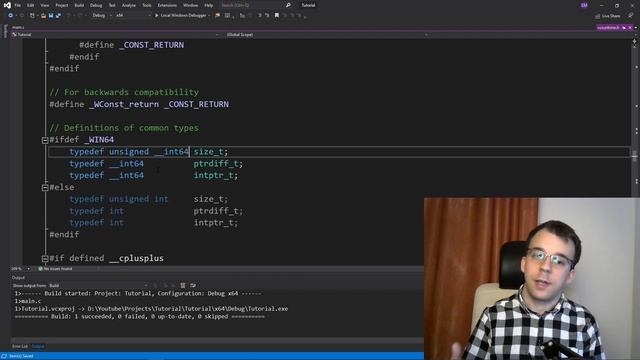640x360 pixels.
Task: Switch to the Error List tab
Action: pyautogui.click(x=20, y=346)
